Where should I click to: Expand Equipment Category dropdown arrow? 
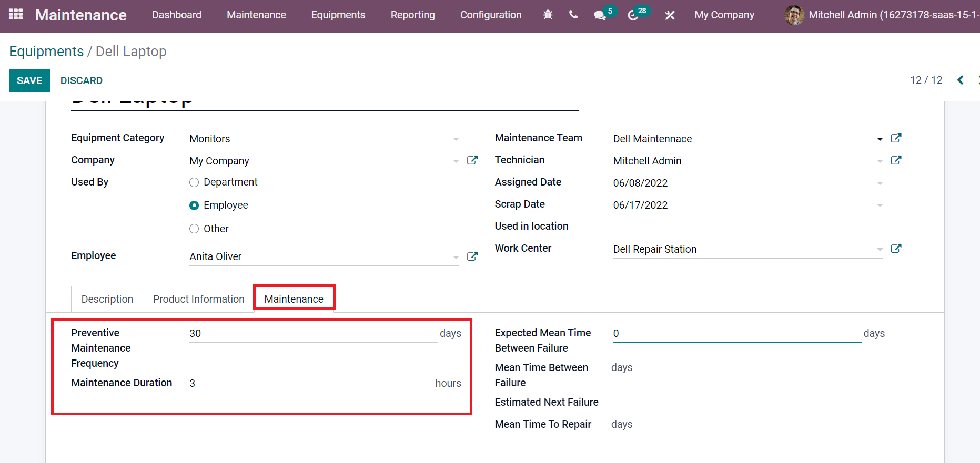tap(456, 139)
